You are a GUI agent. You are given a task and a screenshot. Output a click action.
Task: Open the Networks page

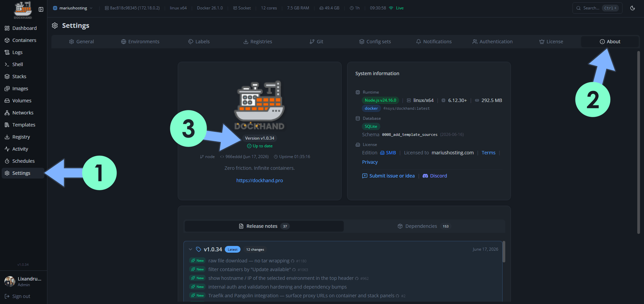coord(23,113)
